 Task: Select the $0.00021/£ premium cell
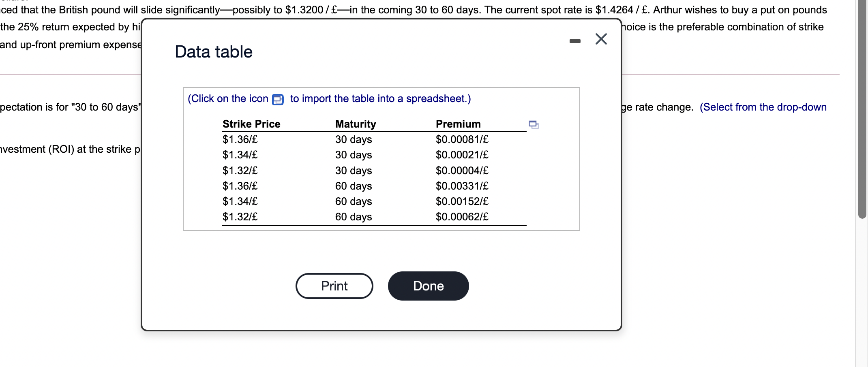462,155
